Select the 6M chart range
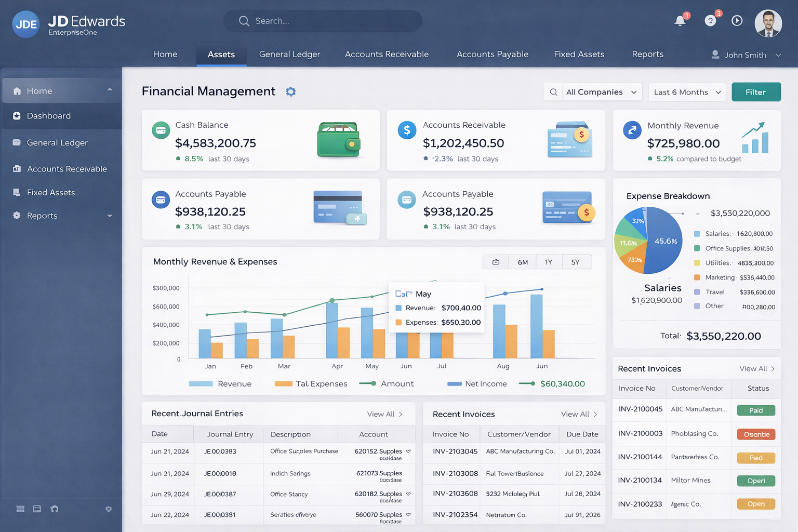This screenshot has height=532, width=798. (523, 262)
